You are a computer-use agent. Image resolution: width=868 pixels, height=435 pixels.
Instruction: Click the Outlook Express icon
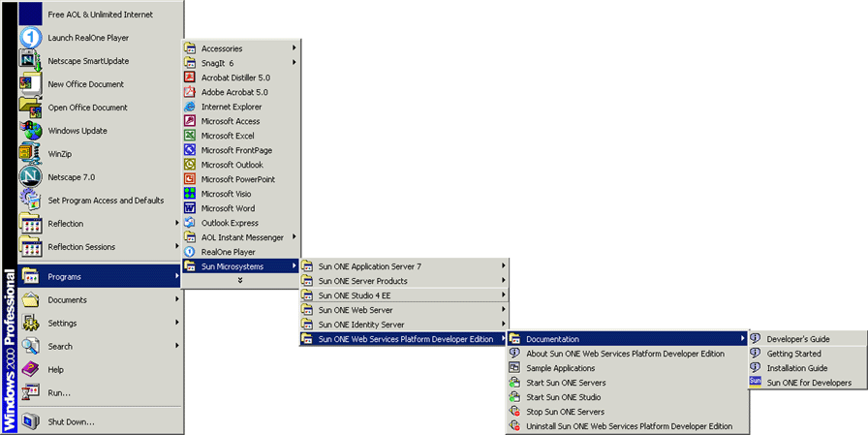[190, 223]
